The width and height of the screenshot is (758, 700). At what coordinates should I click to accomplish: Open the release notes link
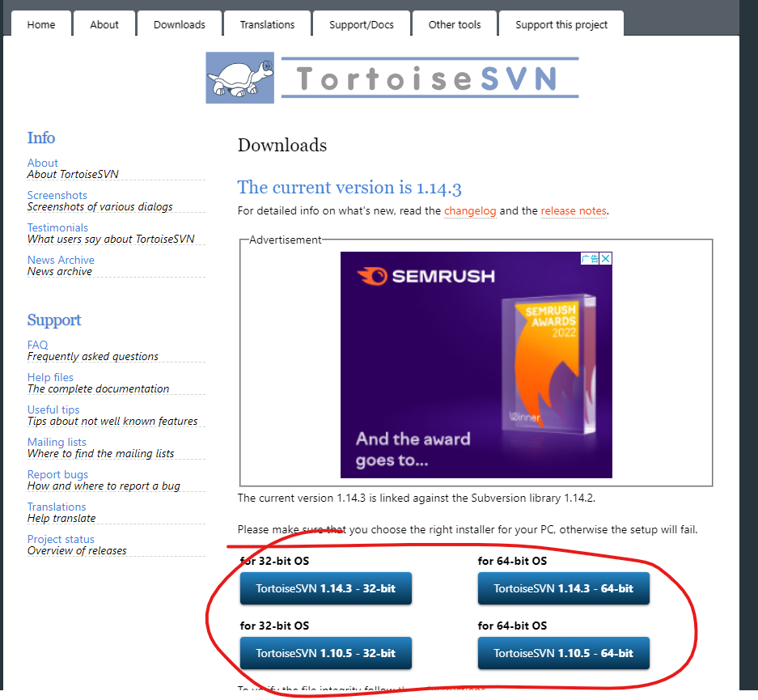point(574,211)
